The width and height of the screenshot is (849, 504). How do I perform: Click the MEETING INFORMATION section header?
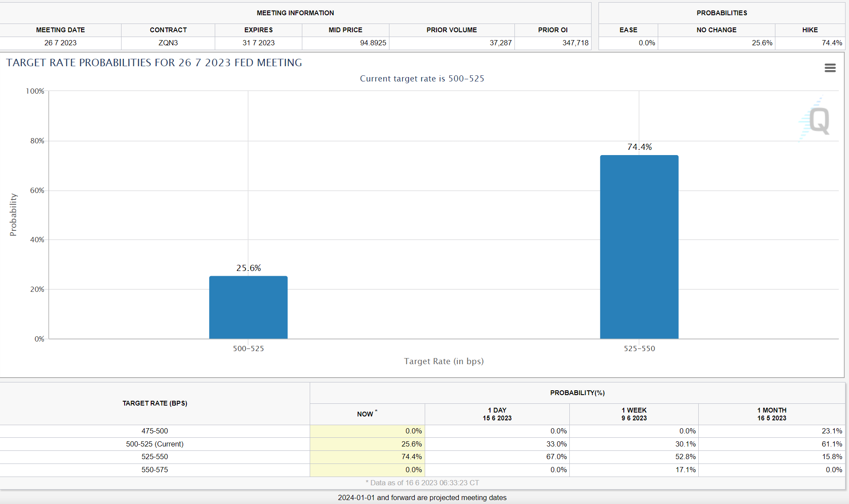click(295, 13)
